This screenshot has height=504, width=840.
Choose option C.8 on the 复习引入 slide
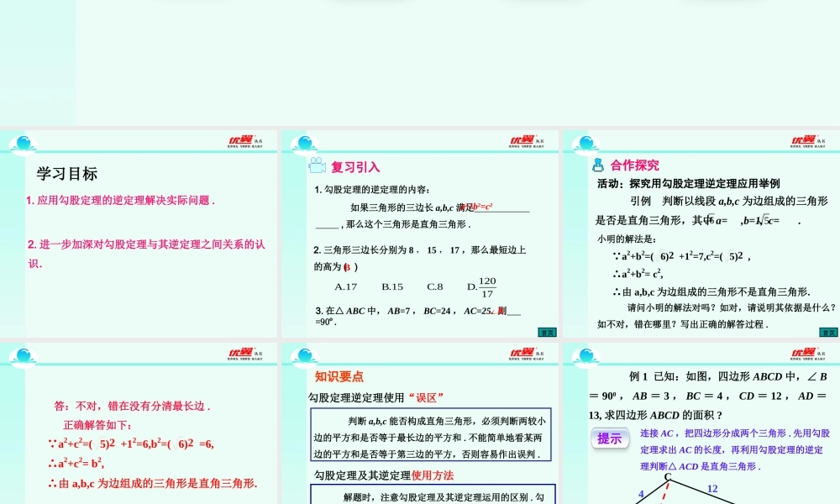435,286
